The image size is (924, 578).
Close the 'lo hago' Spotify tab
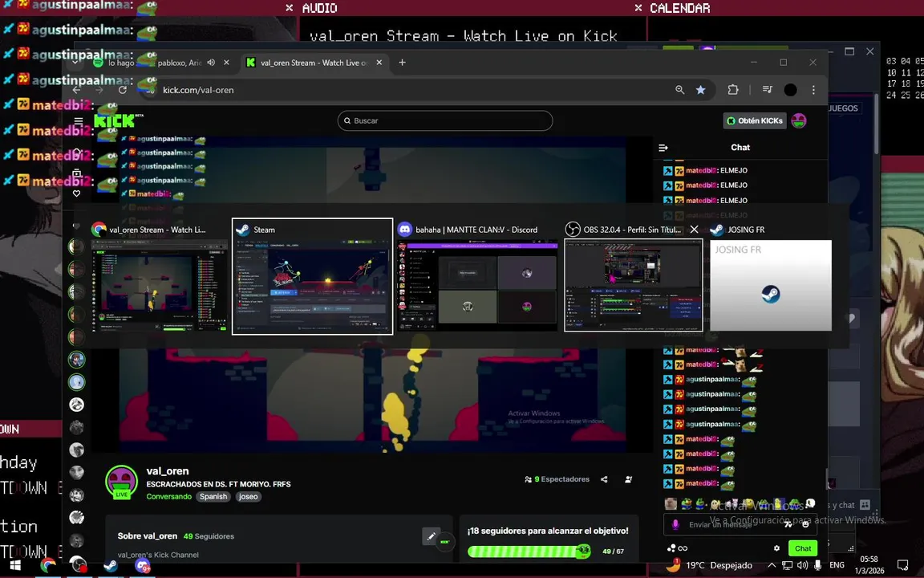226,63
